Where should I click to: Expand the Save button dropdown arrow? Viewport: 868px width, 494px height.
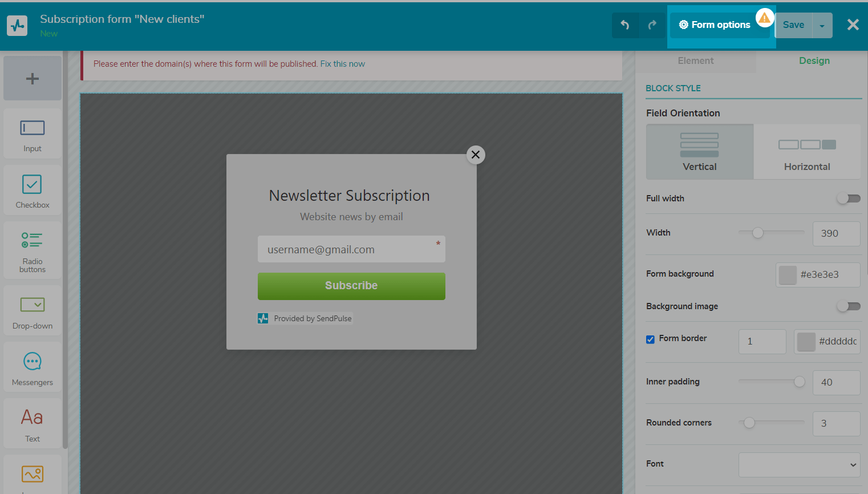[x=822, y=26]
